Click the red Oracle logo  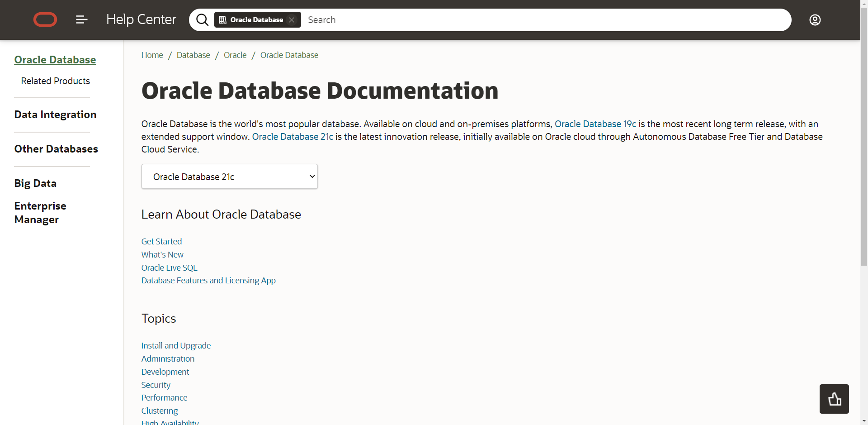coord(45,20)
